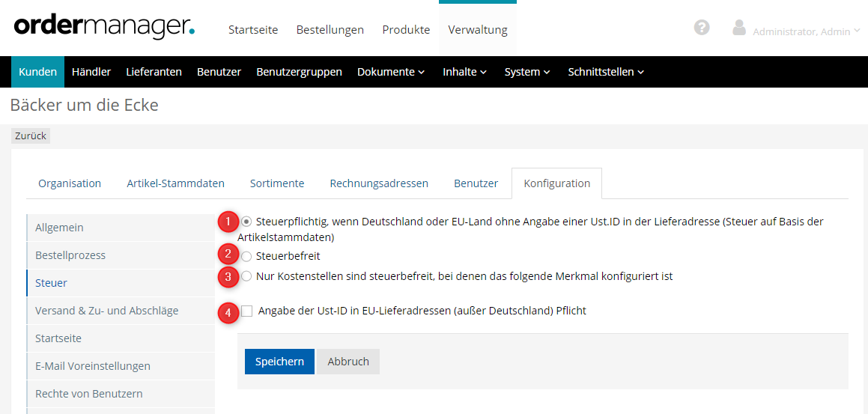Expand the Dokumente dropdown menu
The height and width of the screenshot is (414, 868).
[x=390, y=72]
